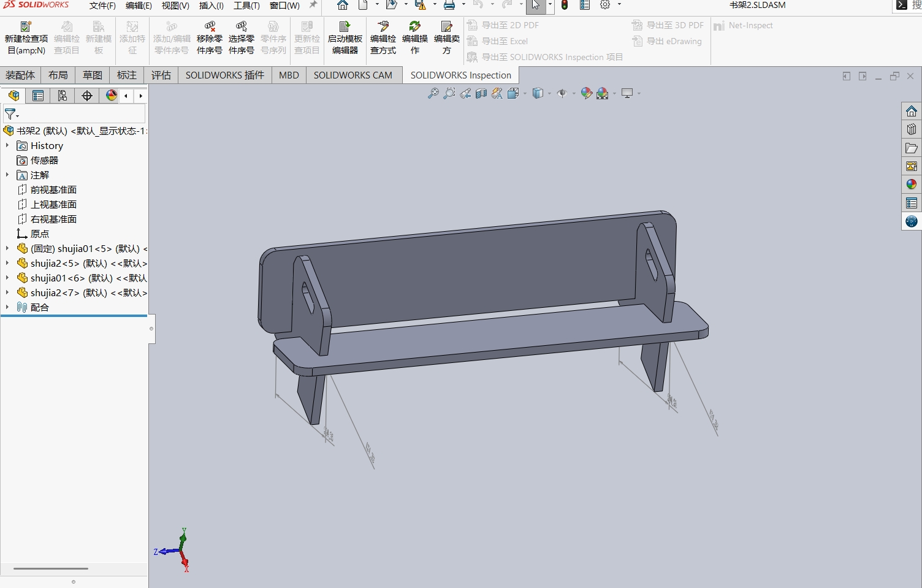Switch to 草图 tab
Screen dimensions: 922x588
click(93, 75)
